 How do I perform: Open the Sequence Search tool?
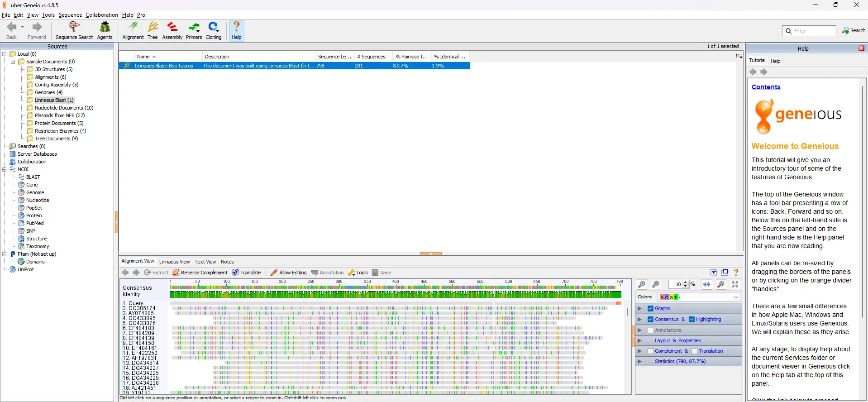74,31
